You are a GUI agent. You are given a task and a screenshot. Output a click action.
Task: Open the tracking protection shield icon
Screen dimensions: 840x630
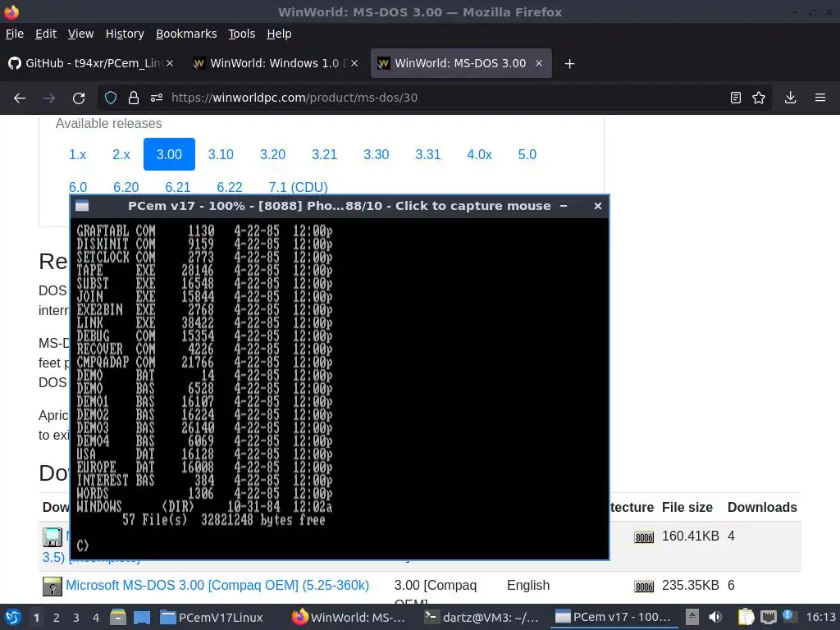pos(111,98)
